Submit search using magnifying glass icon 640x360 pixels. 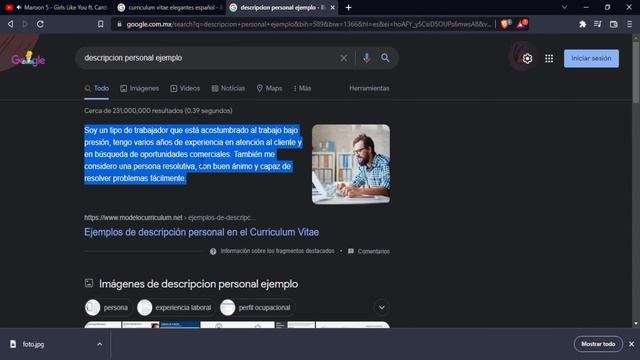pyautogui.click(x=385, y=58)
